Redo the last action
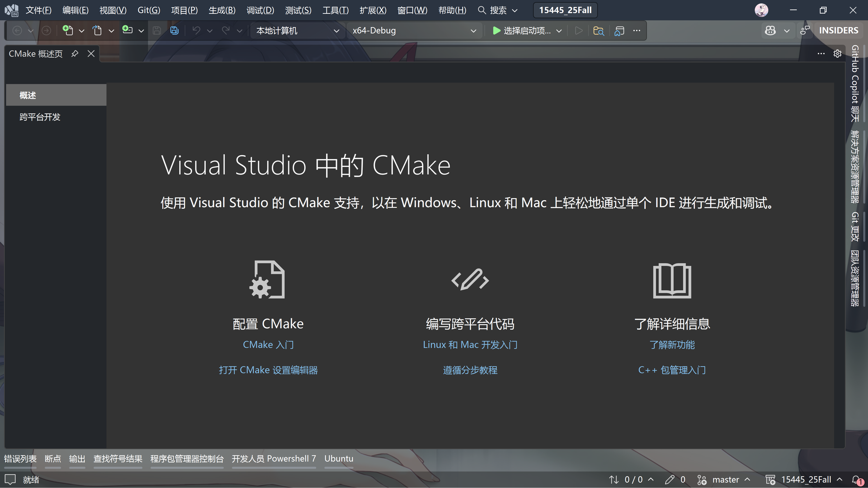This screenshot has width=868, height=488. [x=226, y=30]
